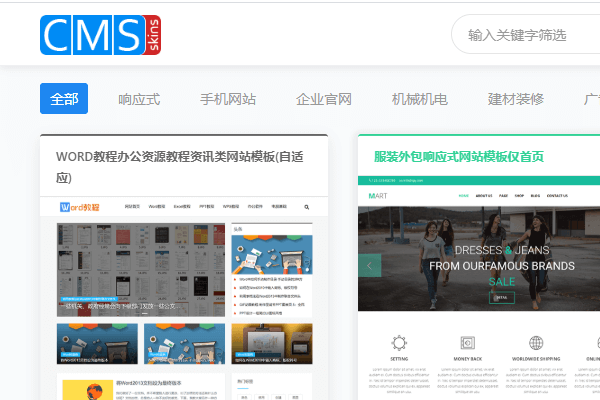Click the 将Word2013文档设为最终版本 article title
The width and height of the screenshot is (600, 400).
click(x=148, y=383)
